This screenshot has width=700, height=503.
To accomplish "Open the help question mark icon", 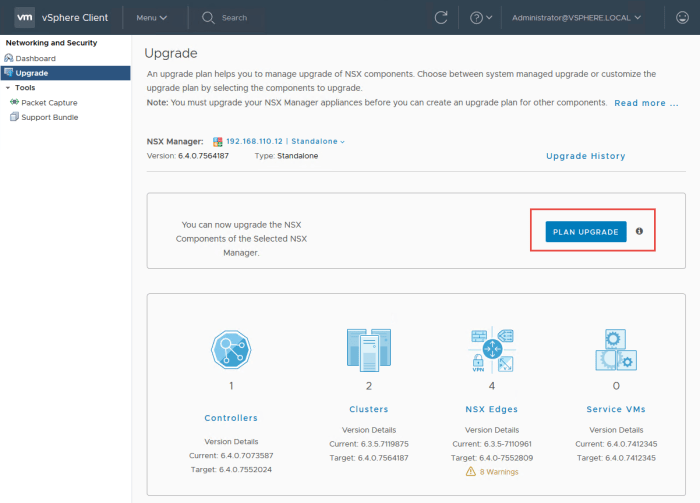I will pyautogui.click(x=477, y=17).
